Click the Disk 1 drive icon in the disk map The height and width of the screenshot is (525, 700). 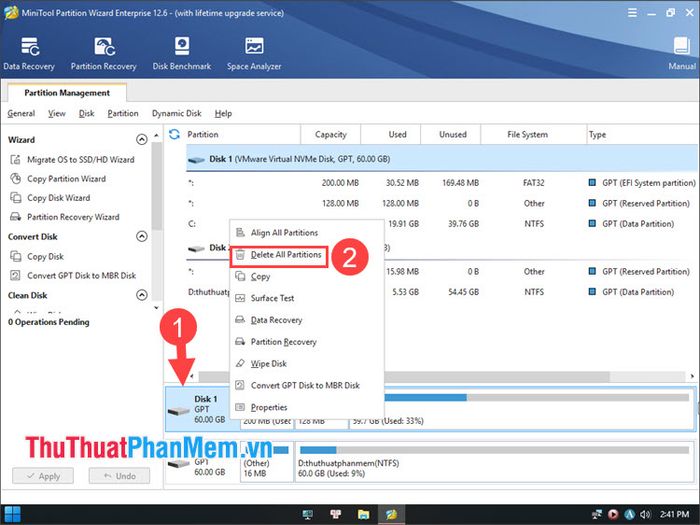[x=179, y=410]
